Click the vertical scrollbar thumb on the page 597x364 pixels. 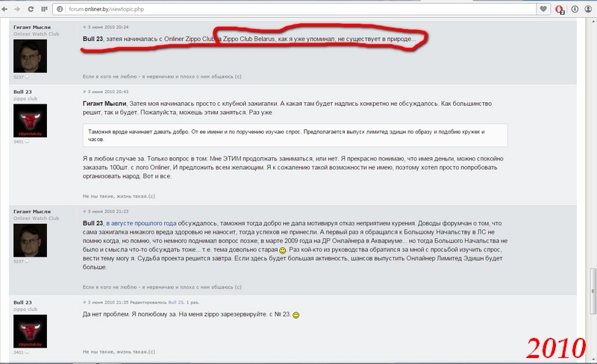pos(593,291)
